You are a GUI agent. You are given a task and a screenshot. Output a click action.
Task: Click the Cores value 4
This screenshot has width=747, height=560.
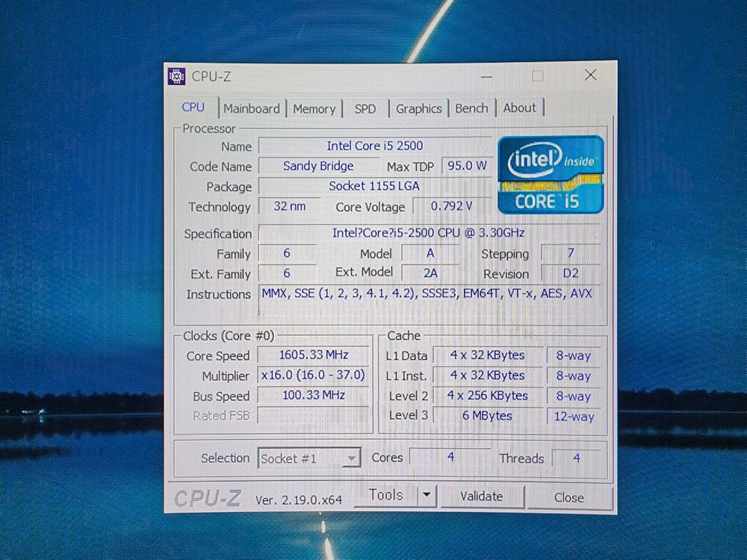point(450,457)
